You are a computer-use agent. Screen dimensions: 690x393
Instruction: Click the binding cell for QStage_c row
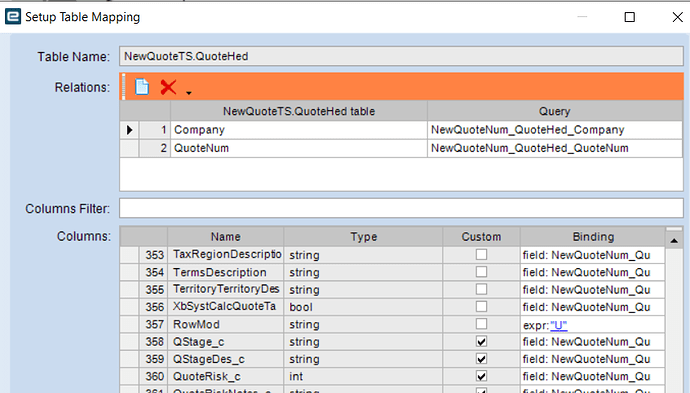592,342
